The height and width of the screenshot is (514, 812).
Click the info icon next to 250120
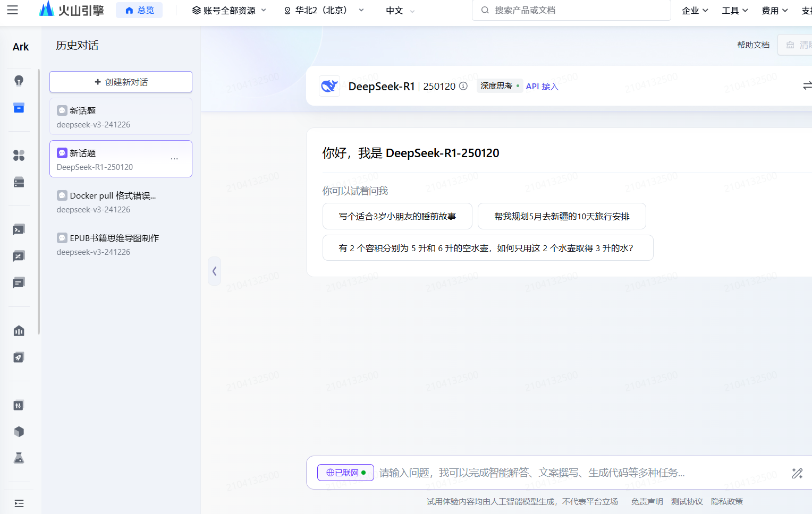pos(463,86)
